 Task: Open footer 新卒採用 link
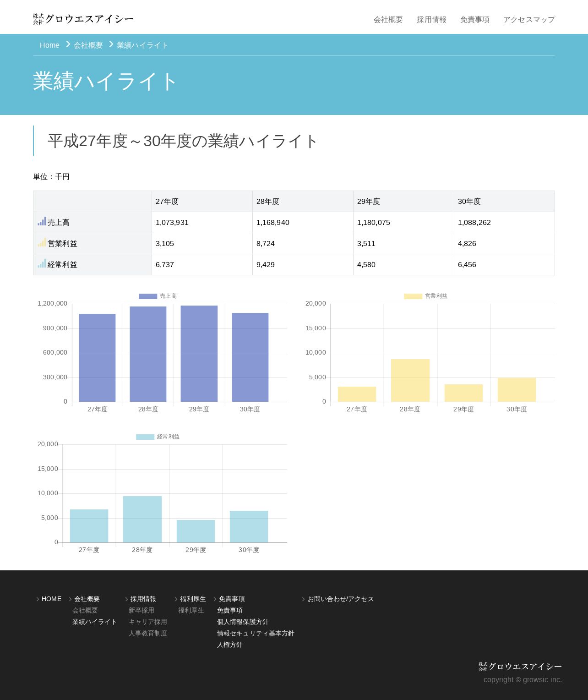point(142,610)
